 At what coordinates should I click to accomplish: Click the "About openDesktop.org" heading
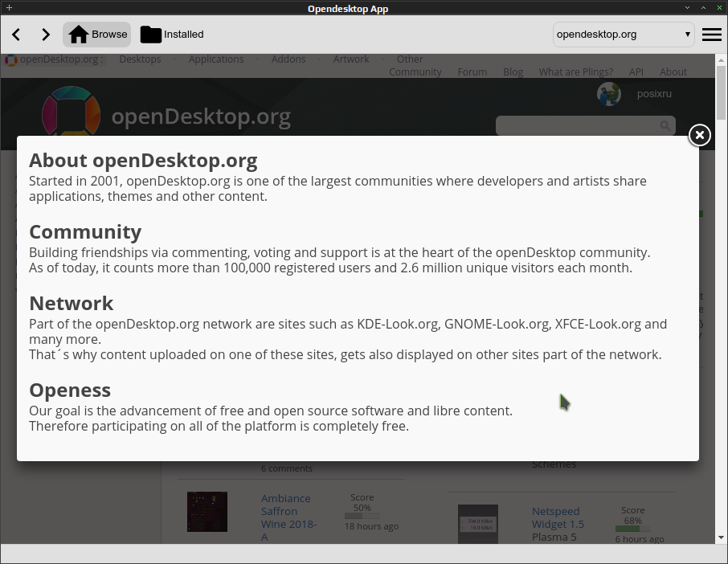point(143,161)
